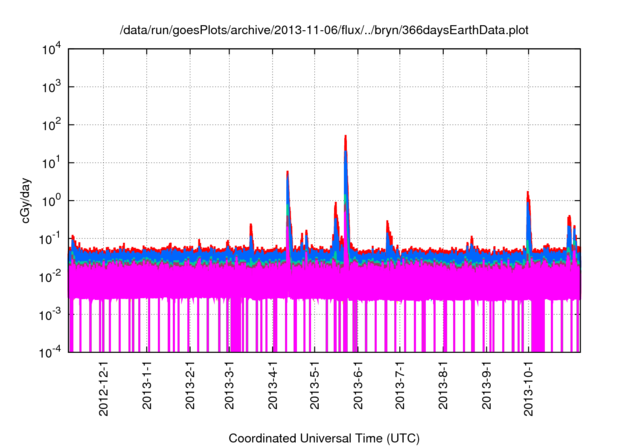Click the 2013-5-1 date label

point(315,385)
